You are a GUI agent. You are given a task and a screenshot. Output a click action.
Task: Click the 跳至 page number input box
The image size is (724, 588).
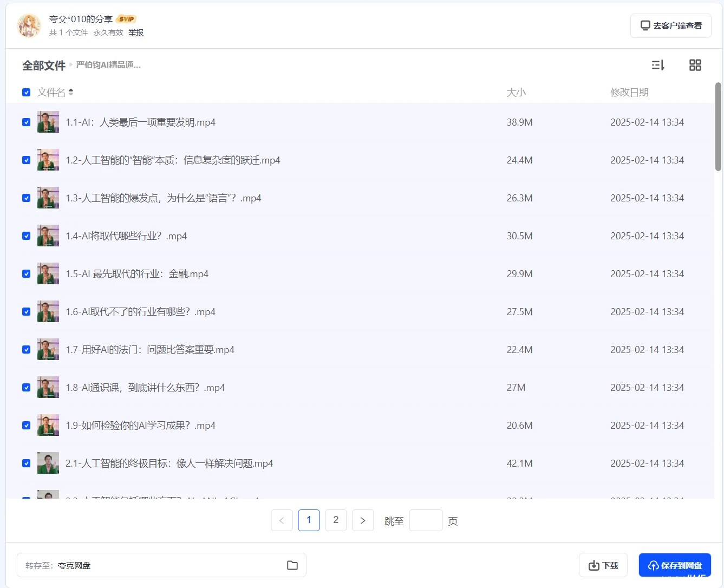coord(426,520)
